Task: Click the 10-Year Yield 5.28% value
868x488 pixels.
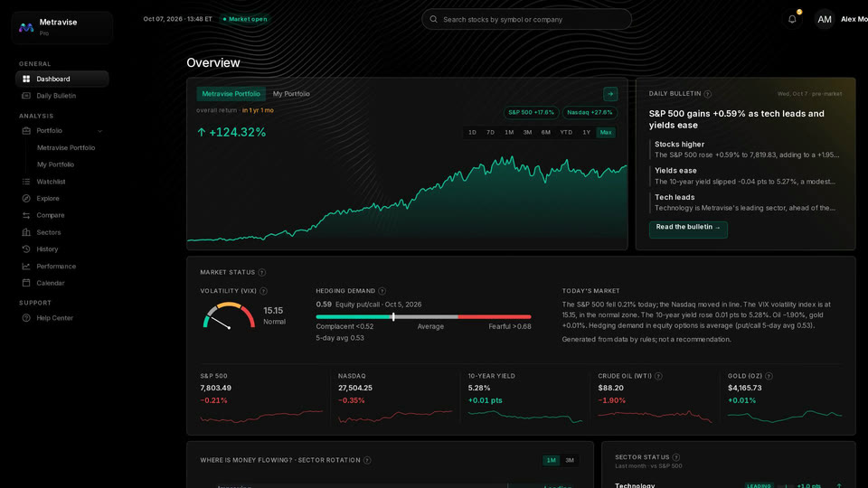Action: (x=479, y=388)
